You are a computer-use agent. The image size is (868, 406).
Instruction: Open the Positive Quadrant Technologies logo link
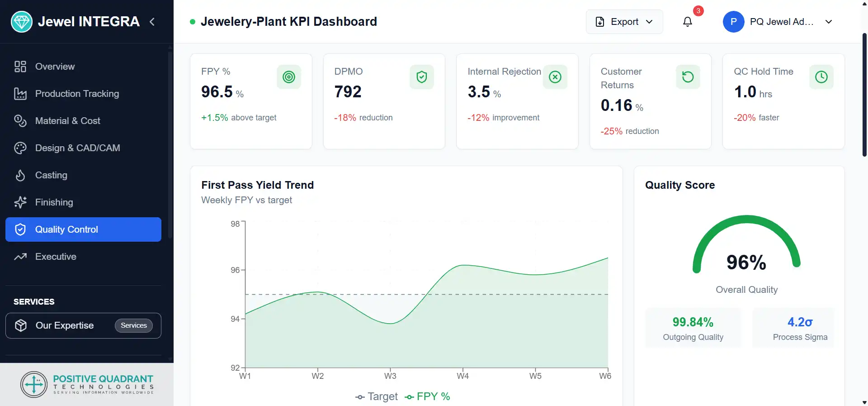pos(87,384)
